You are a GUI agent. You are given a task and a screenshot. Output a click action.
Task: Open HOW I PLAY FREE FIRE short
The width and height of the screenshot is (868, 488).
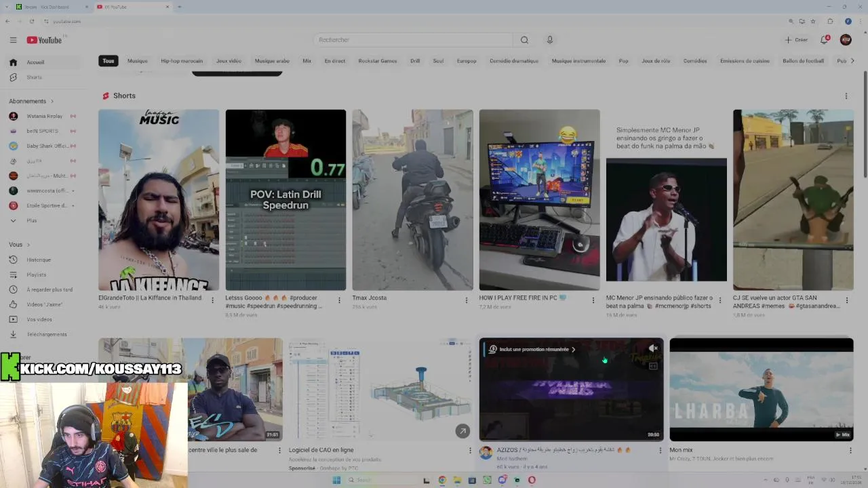point(539,200)
